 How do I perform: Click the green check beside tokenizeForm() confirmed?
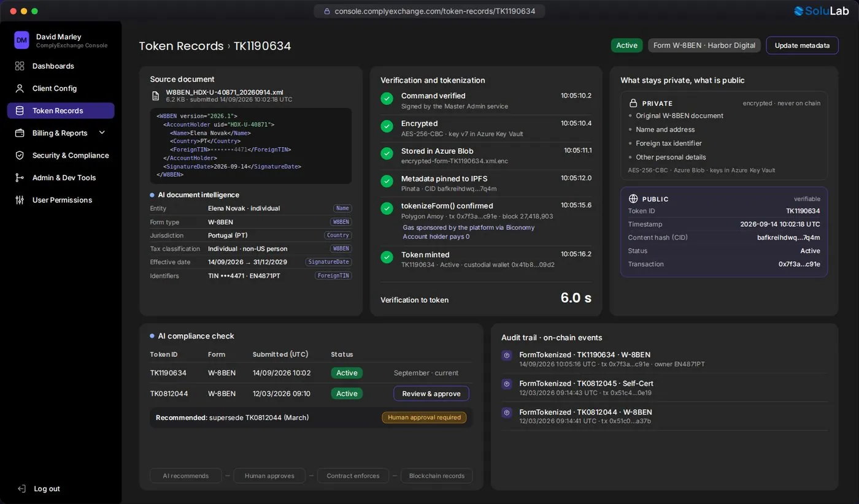(x=387, y=208)
